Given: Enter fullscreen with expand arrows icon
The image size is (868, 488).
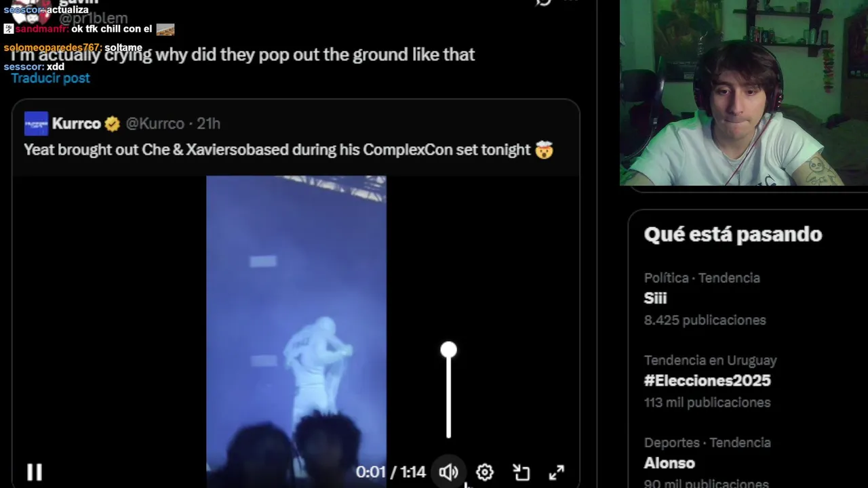Looking at the screenshot, I should 556,472.
